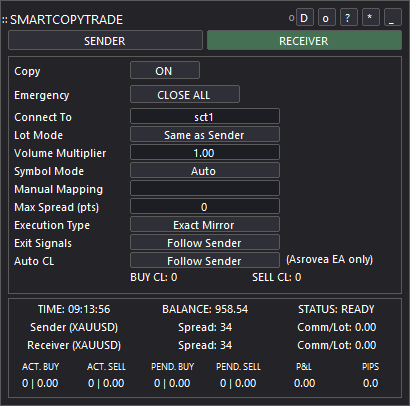Viewport: 410px width, 406px height.
Task: Click the PEND. BUY value
Action: click(172, 383)
